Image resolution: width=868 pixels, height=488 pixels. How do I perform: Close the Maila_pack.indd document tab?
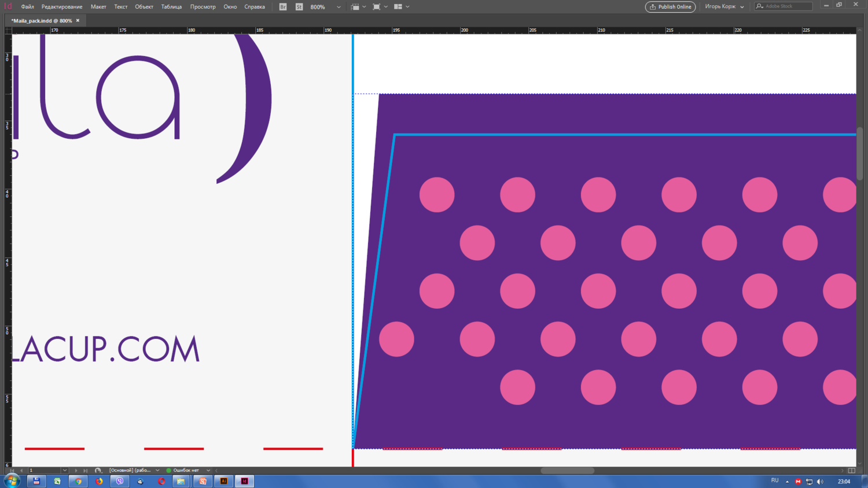pos(78,21)
